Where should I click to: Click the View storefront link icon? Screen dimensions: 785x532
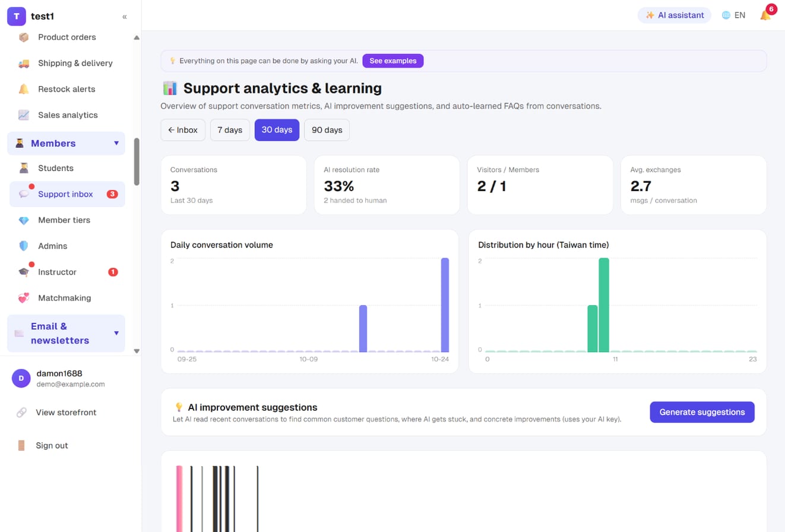[x=21, y=413]
